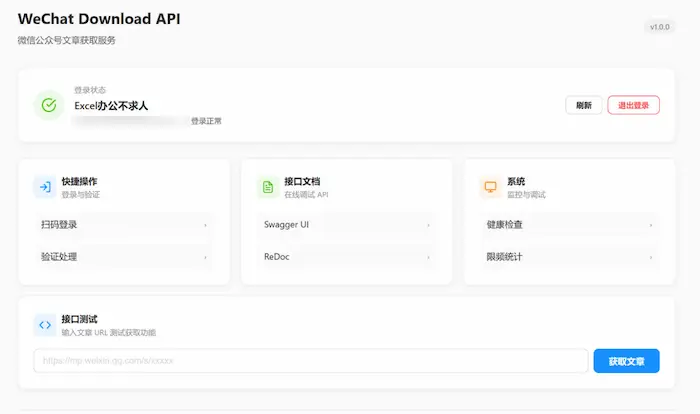Click the chevron next to 扫码登录
This screenshot has height=414, width=700.
pyautogui.click(x=206, y=226)
